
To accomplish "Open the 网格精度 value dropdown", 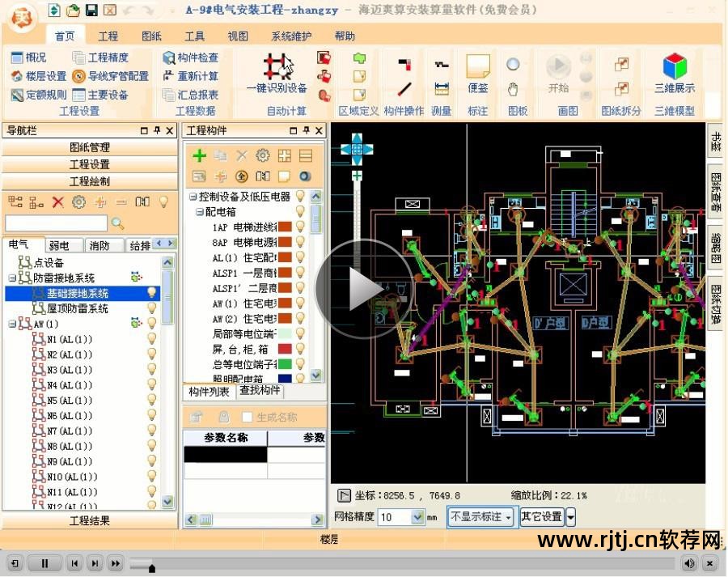I will click(x=417, y=516).
